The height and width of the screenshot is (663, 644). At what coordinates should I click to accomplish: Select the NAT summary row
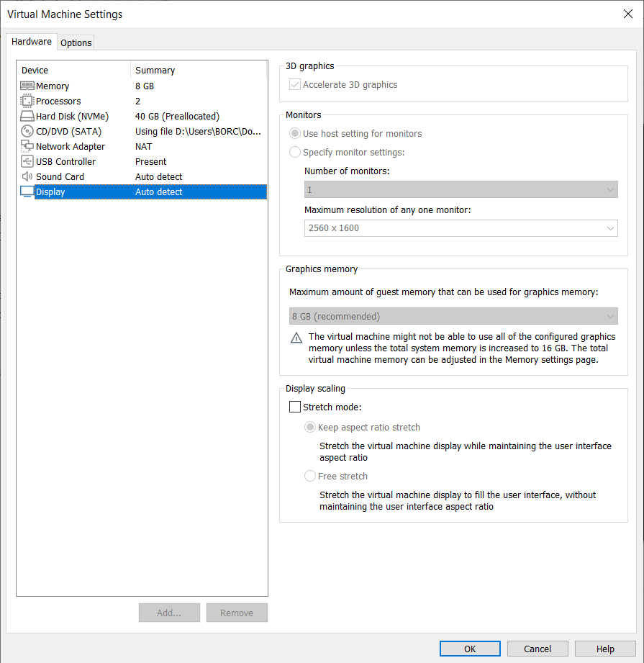pyautogui.click(x=142, y=146)
